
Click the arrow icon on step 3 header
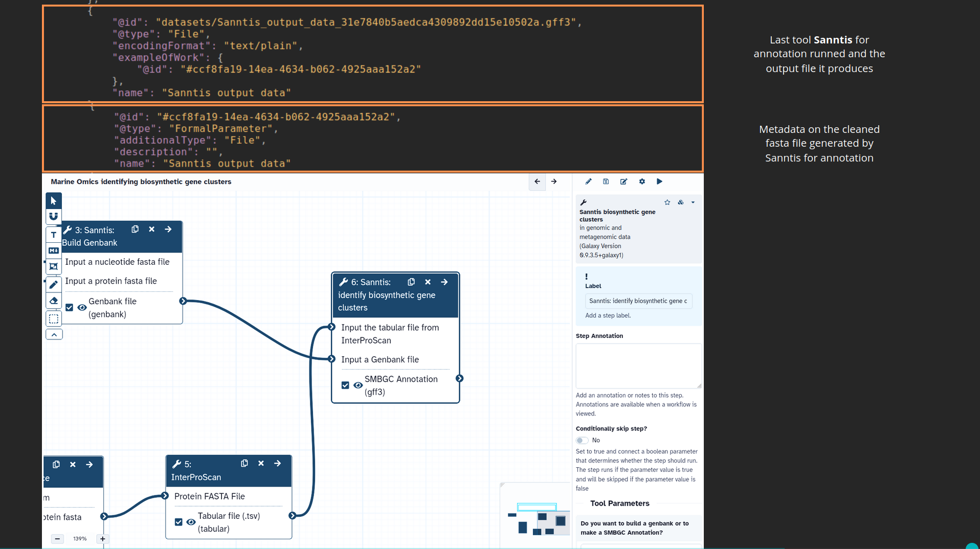(168, 230)
